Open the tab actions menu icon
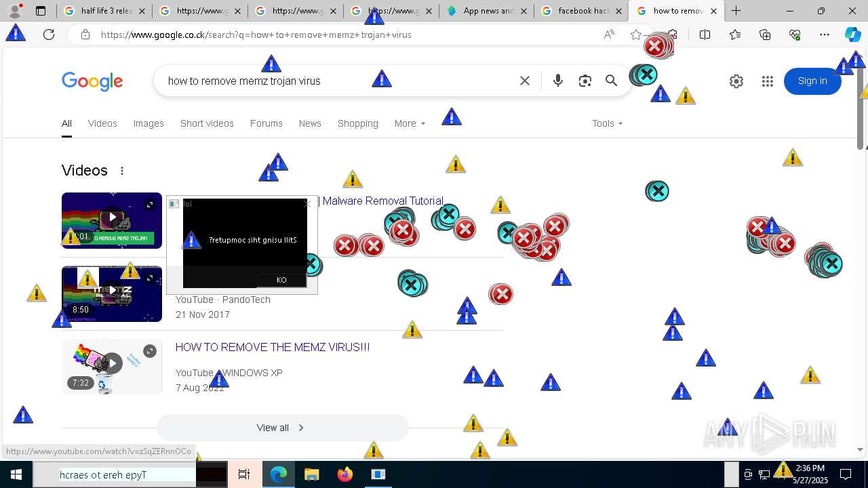The image size is (868, 488). point(41,11)
